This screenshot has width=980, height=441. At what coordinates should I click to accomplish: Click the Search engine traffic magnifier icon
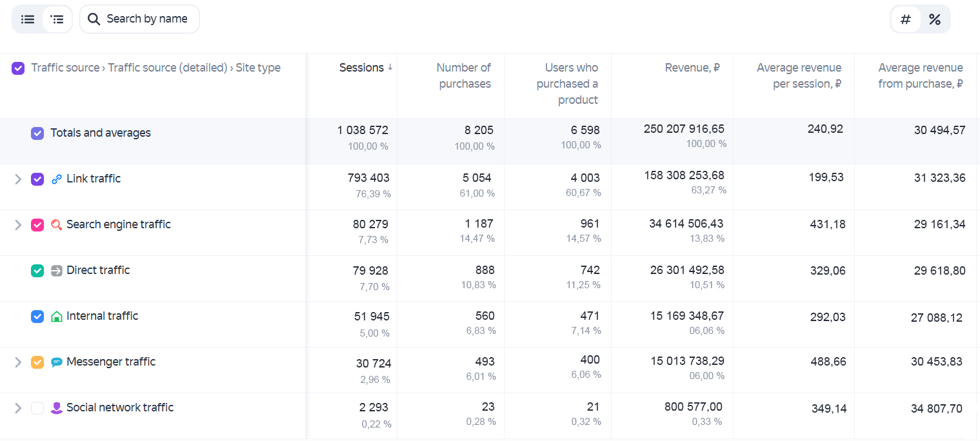(57, 225)
